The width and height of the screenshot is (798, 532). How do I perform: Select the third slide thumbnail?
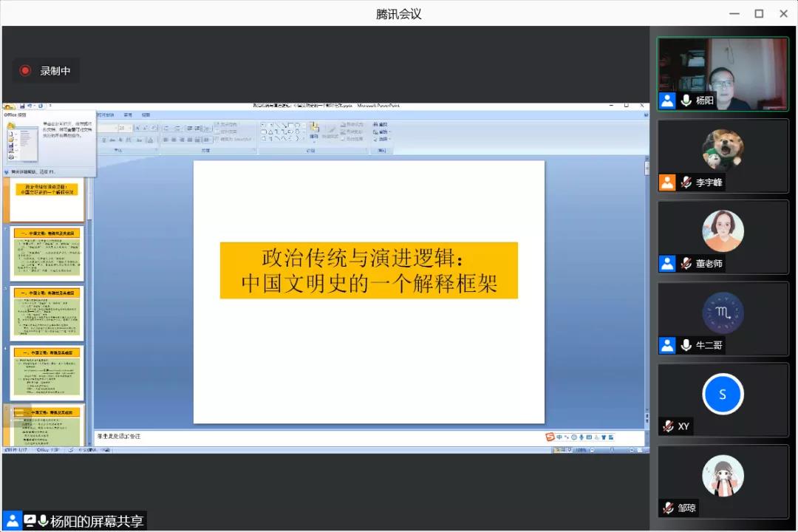coord(47,313)
